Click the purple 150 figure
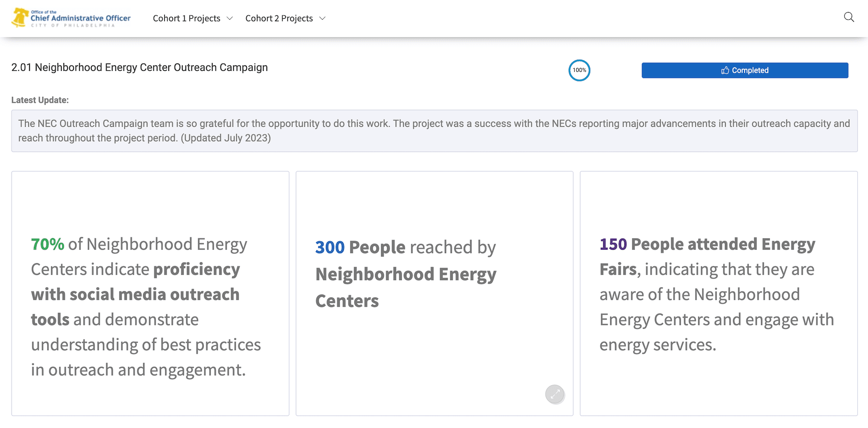Viewport: 868px width, 428px height. pos(613,244)
